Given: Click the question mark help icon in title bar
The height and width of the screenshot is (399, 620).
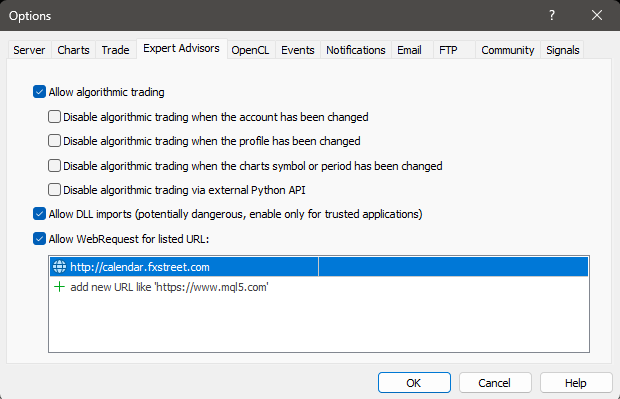Looking at the screenshot, I should point(552,15).
